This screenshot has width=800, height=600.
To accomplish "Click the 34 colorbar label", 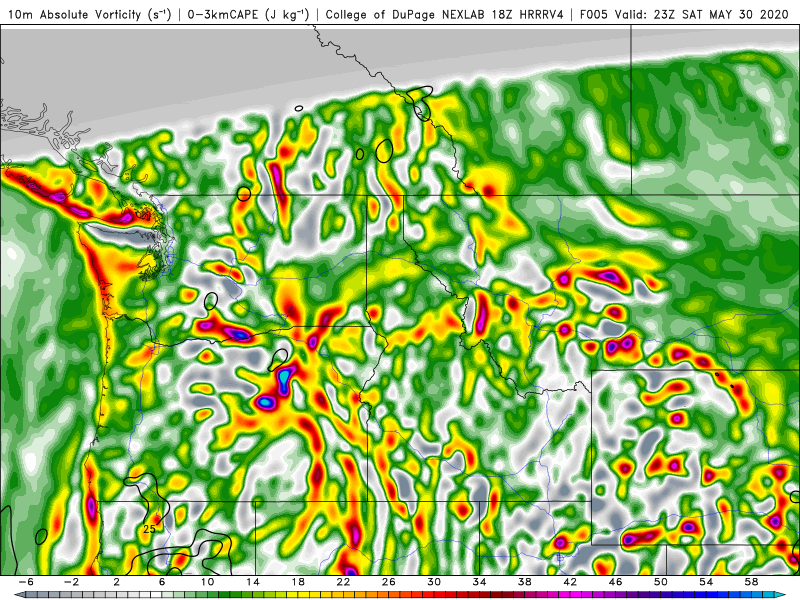I will click(480, 582).
